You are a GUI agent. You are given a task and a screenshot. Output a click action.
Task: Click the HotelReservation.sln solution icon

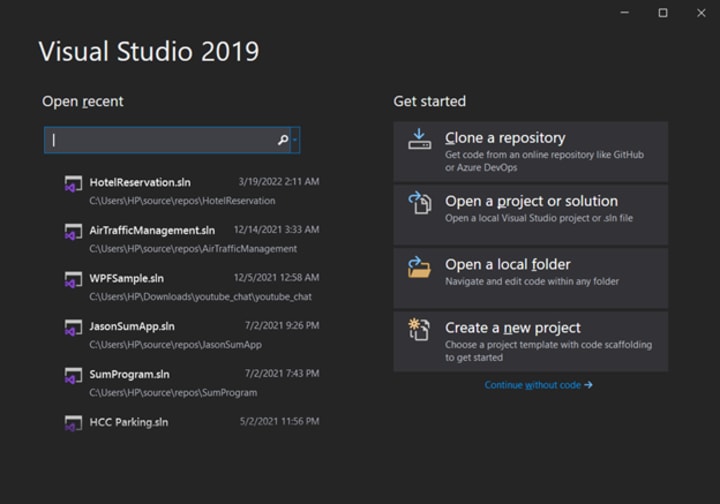point(73,184)
